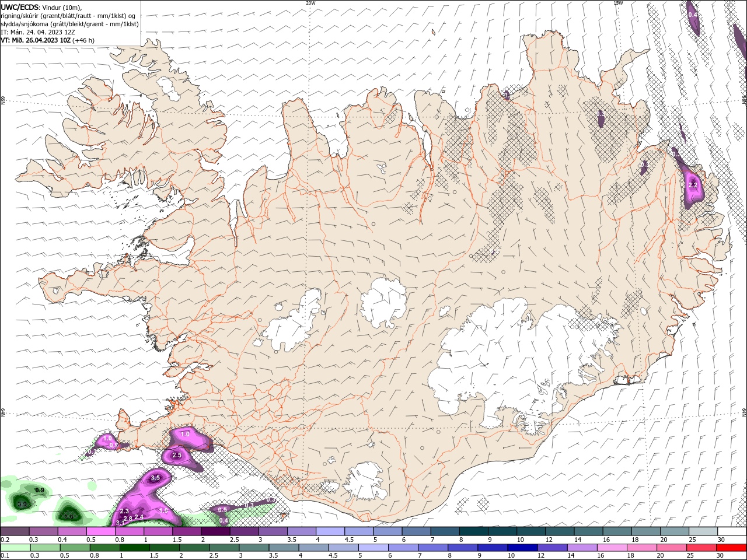Click the pale green swatch labeled 0.1

tap(15, 548)
